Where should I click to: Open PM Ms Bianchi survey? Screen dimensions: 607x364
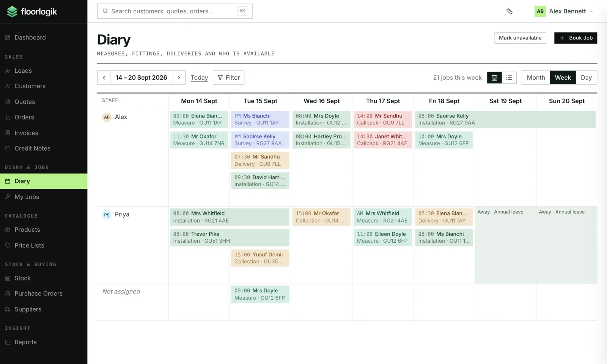[260, 119]
